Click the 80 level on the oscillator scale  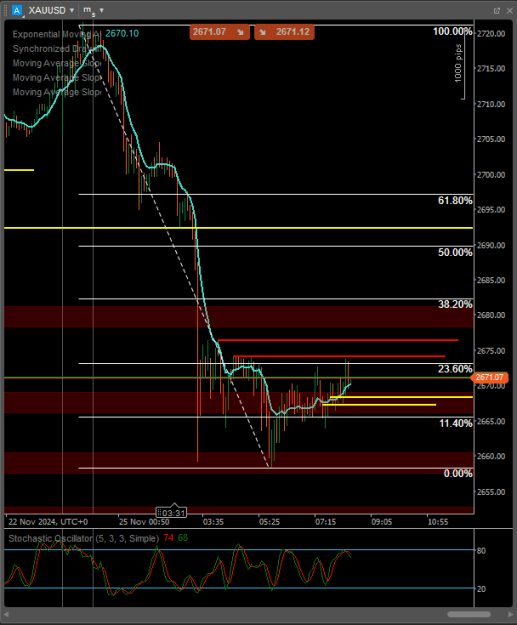(482, 550)
